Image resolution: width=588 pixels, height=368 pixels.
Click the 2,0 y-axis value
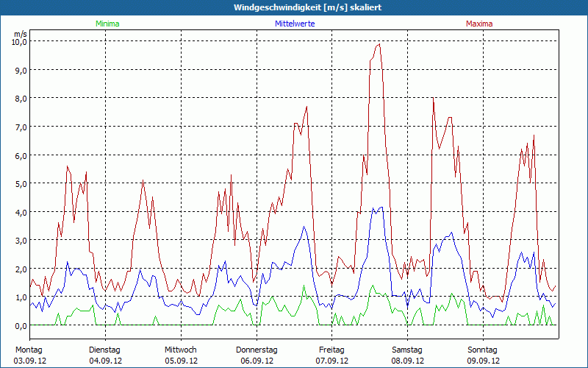click(21, 269)
